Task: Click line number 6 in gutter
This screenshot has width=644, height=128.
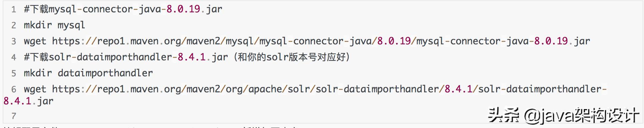Action: 14,89
